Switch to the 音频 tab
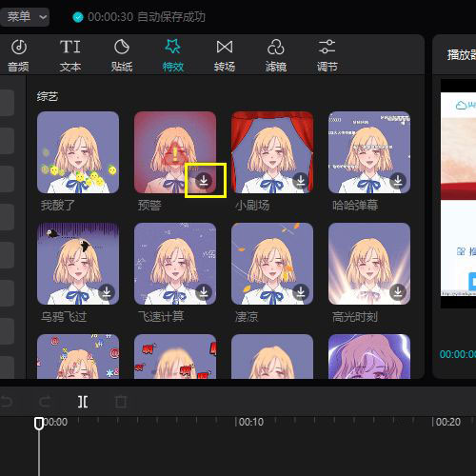Screen dimensions: 476x476 18,55
